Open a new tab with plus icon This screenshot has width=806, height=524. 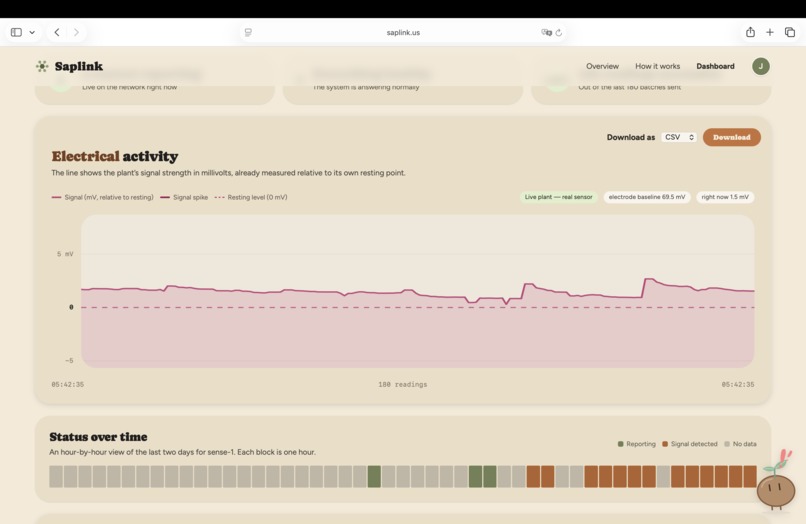click(x=770, y=32)
